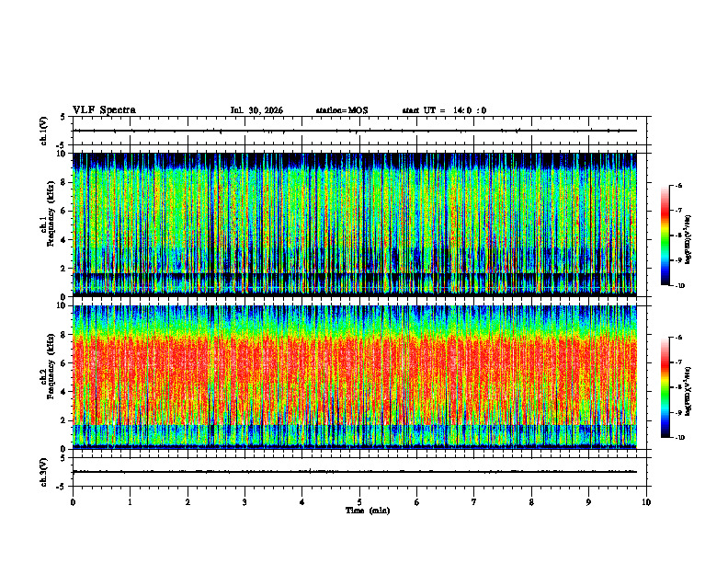Select the "start UT = 14:0 :0" text

(444, 110)
